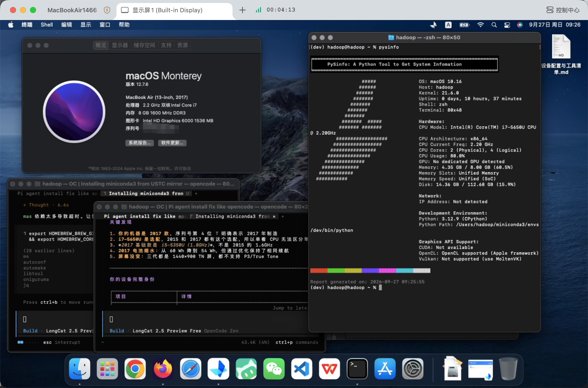Select the 概览 tab in About This Mac
The width and height of the screenshot is (588, 388).
pyautogui.click(x=101, y=45)
